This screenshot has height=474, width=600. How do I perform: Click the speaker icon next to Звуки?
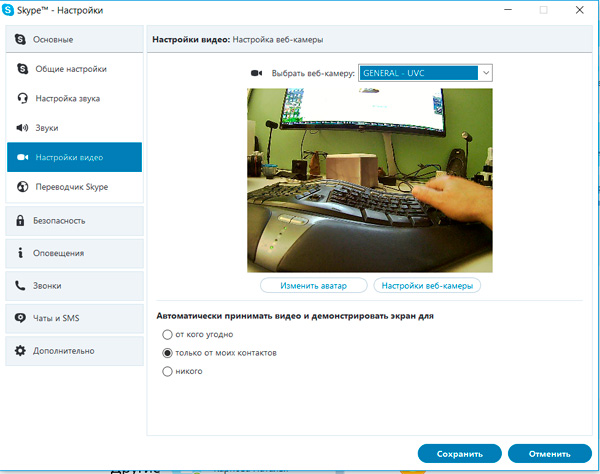coord(24,128)
